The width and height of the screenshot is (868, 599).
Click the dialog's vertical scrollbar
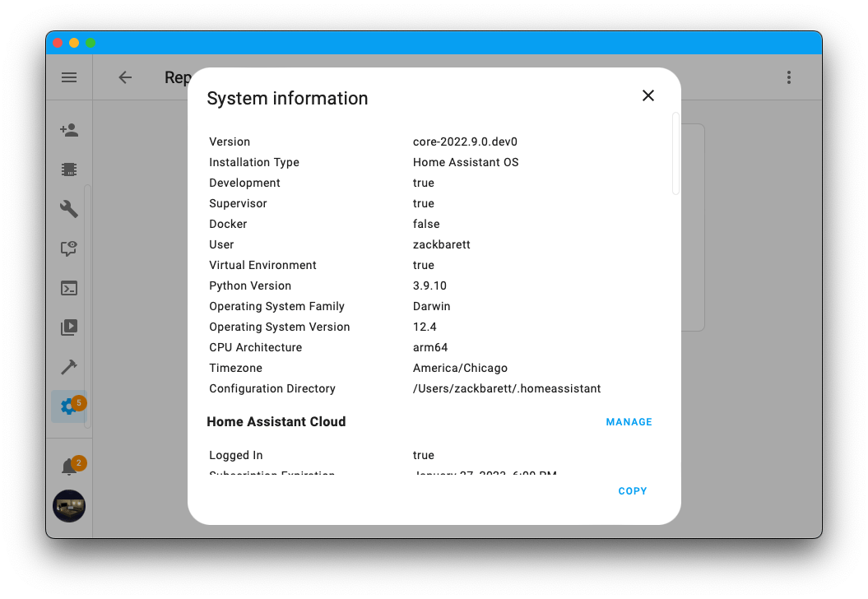coord(675,154)
